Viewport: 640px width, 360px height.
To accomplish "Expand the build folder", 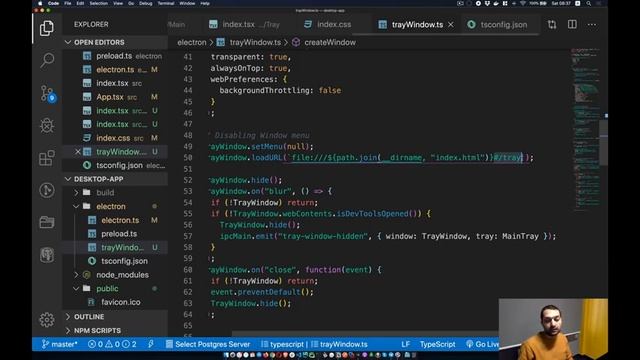I will click(x=115, y=193).
